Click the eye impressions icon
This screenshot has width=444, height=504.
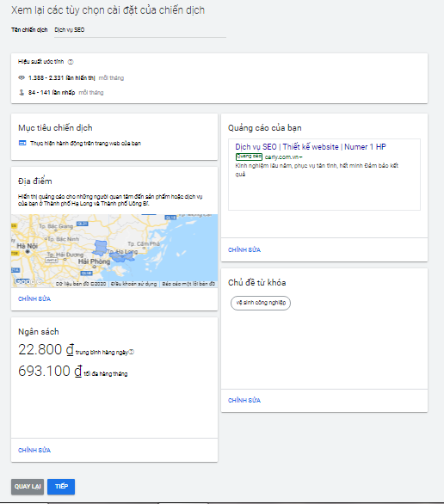pyautogui.click(x=22, y=77)
